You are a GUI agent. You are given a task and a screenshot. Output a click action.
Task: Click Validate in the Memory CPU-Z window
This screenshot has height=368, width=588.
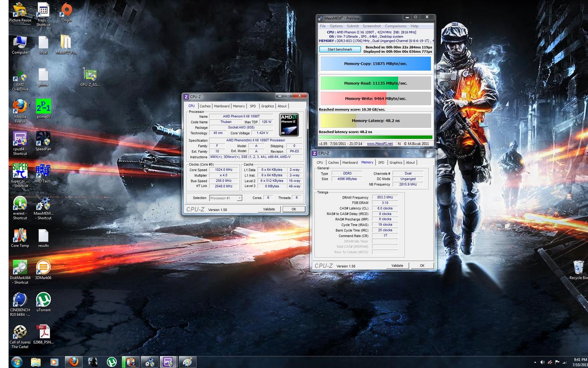(x=397, y=266)
